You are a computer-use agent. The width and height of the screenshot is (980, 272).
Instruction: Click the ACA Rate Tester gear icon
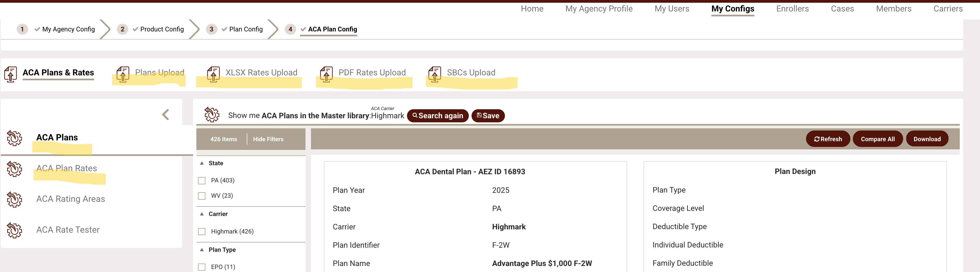(x=14, y=230)
